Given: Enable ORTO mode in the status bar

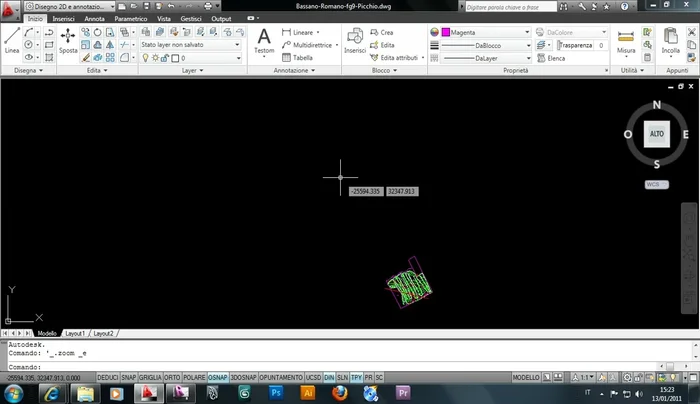Looking at the screenshot, I should [174, 377].
